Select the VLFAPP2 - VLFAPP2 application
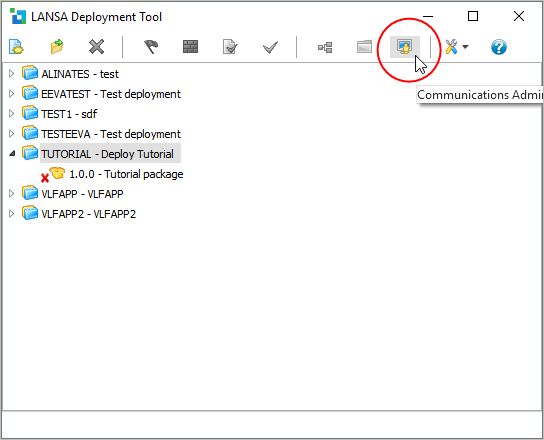The image size is (544, 440). tap(88, 214)
